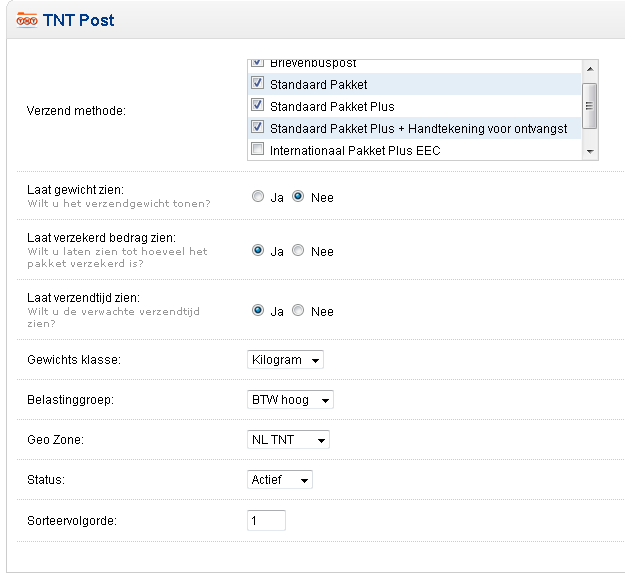The width and height of the screenshot is (625, 581).
Task: Toggle the Brievenbuspost checkbox
Action: pyautogui.click(x=257, y=63)
